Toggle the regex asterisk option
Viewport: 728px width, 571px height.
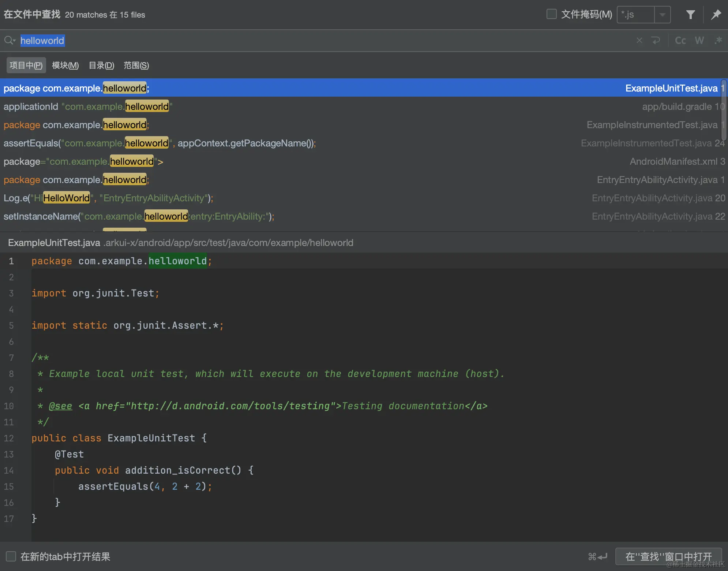718,40
